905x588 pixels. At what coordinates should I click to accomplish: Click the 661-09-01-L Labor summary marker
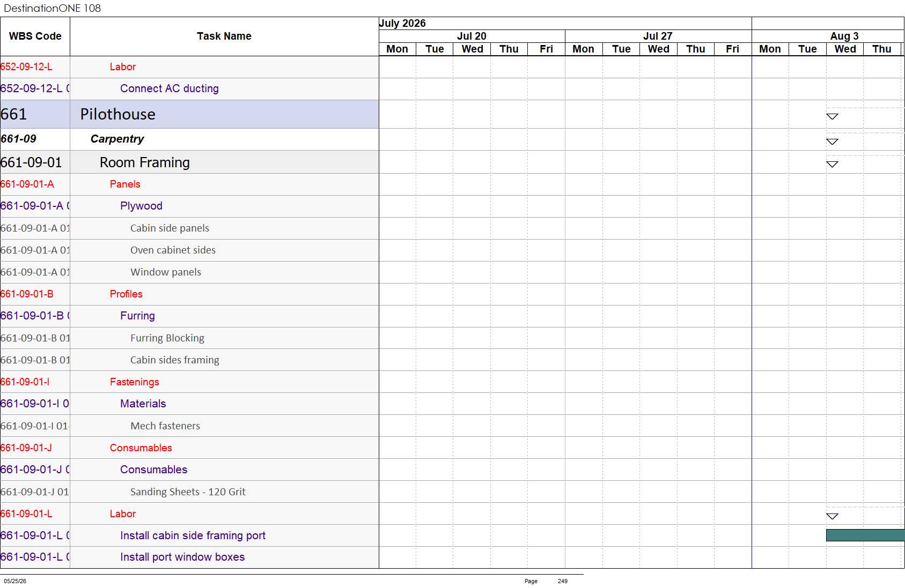click(832, 516)
